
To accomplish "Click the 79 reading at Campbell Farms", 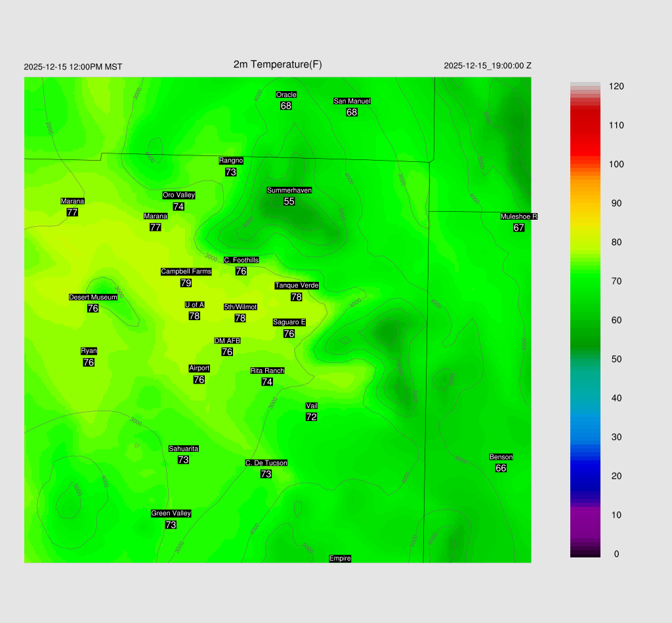I will click(x=186, y=283).
